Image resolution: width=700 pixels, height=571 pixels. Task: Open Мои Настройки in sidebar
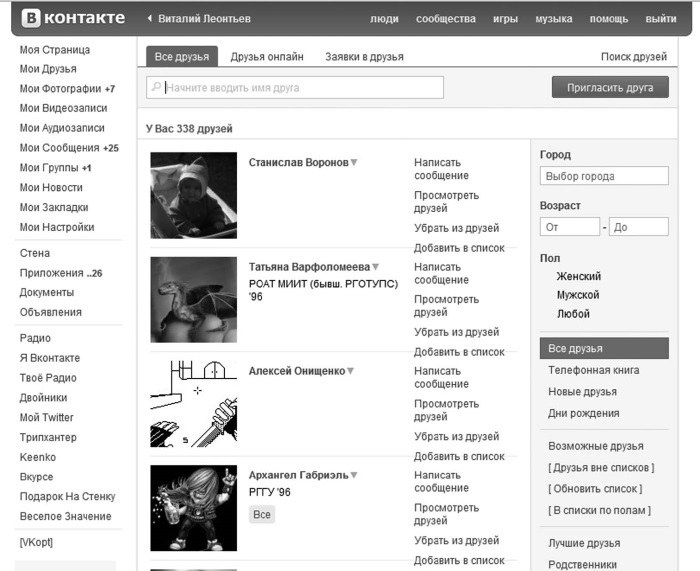pos(57,227)
